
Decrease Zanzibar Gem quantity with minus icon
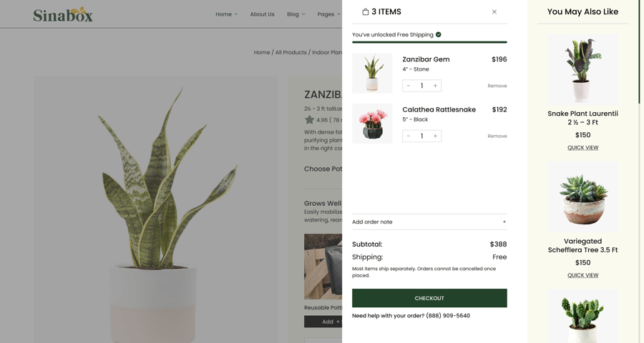pyautogui.click(x=409, y=86)
